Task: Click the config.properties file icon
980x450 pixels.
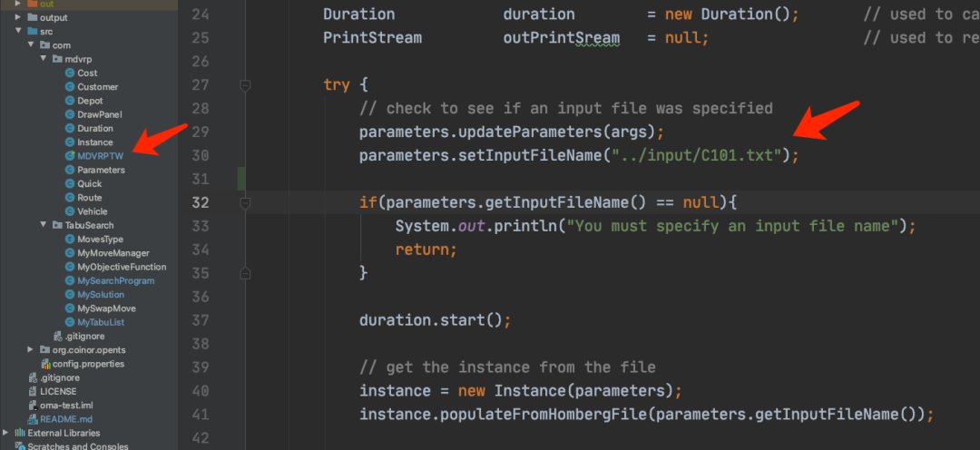Action: click(x=44, y=364)
